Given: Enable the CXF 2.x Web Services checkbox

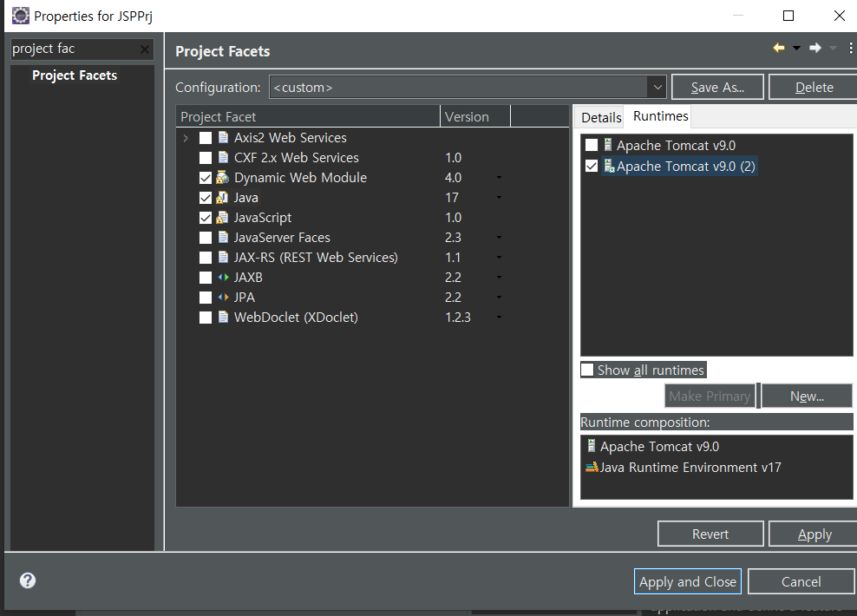Looking at the screenshot, I should click(x=206, y=158).
